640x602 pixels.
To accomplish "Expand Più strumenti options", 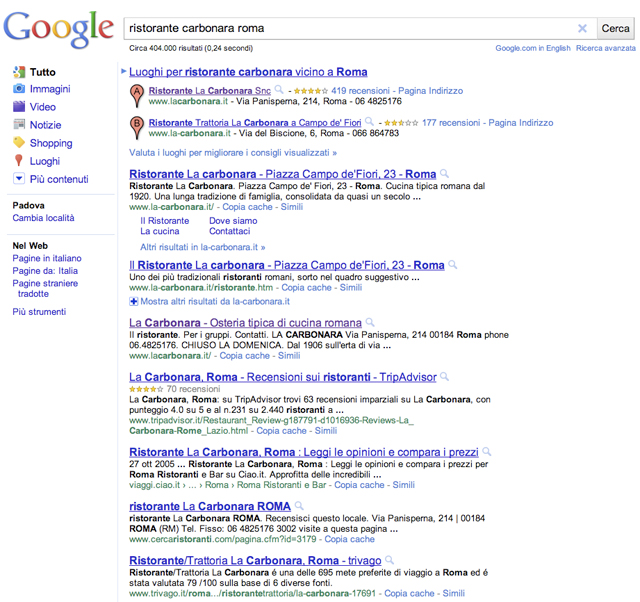I will click(x=39, y=312).
